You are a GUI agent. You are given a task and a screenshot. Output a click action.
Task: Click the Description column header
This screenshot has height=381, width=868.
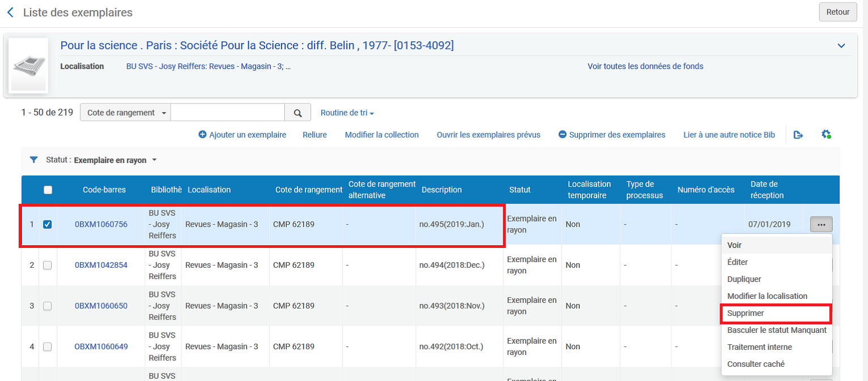442,190
